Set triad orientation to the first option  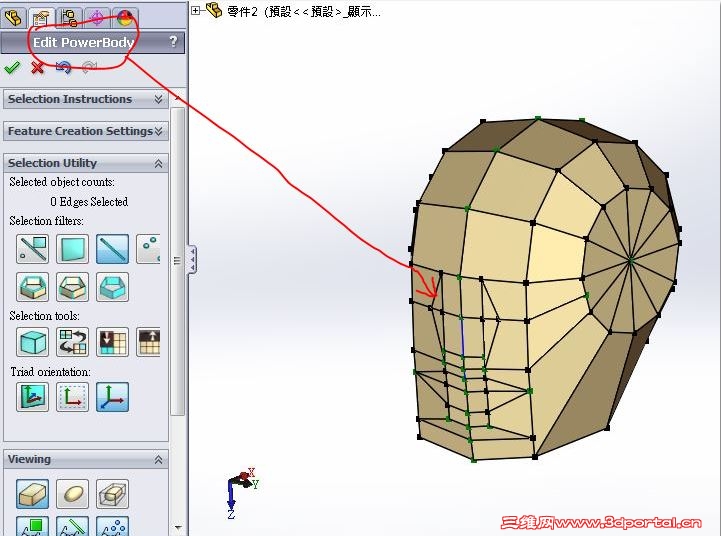click(32, 397)
